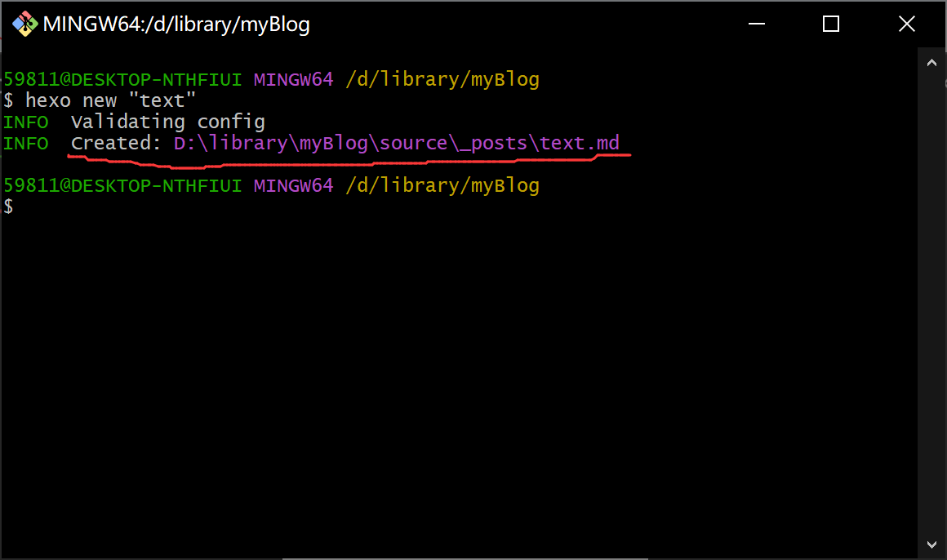Click the command text hexo new "text"
The width and height of the screenshot is (947, 560).
click(110, 100)
